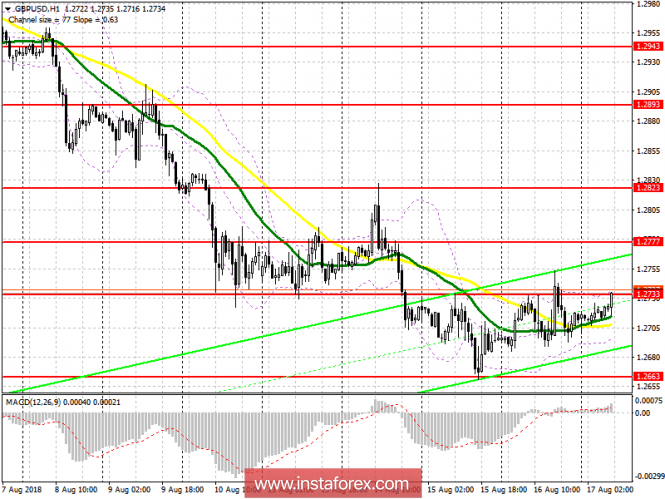Select the 15 Aug 18:00 time label
The image size is (665, 499).
(503, 490)
